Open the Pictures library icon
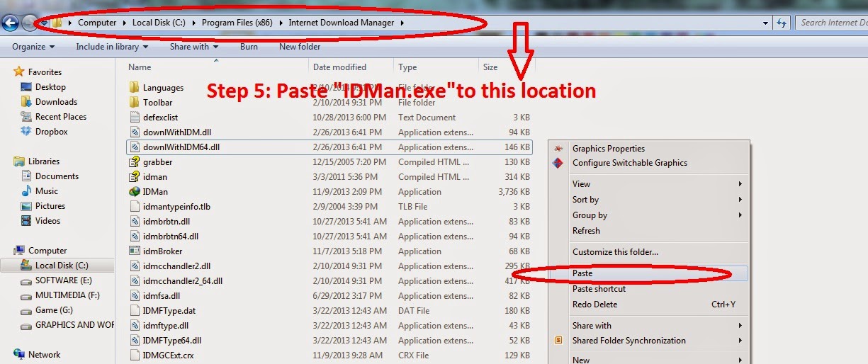 point(26,206)
